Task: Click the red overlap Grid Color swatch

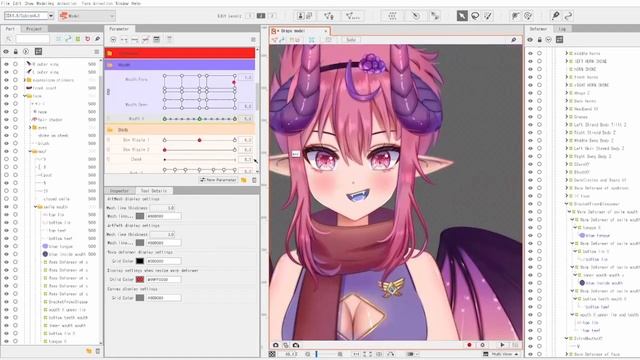Action: coord(140,279)
